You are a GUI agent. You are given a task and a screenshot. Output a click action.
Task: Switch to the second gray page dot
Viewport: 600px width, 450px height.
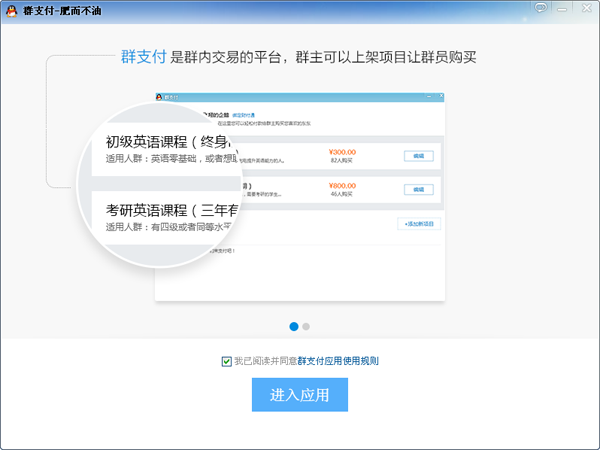coord(306,326)
